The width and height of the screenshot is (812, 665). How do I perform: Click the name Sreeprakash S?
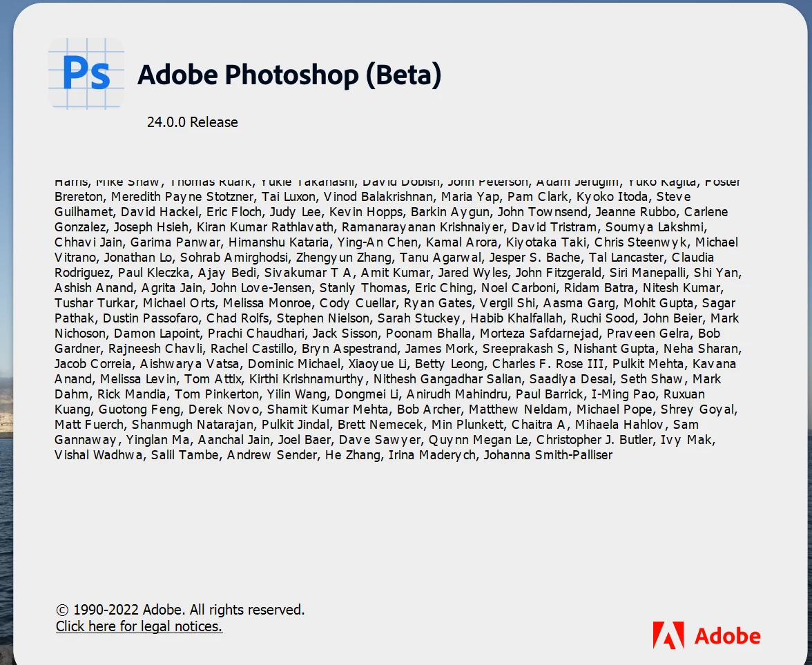(x=523, y=349)
